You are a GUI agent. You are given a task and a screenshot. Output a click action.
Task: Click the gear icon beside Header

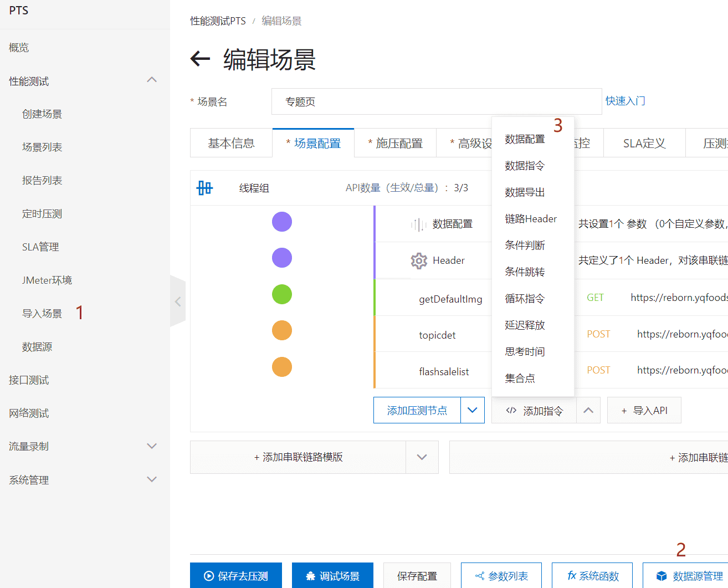419,260
